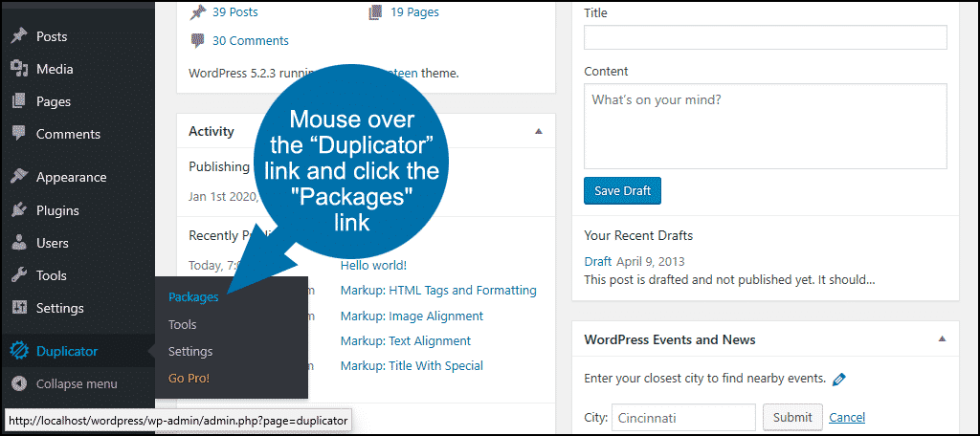
Task: Select Go Pro! in the Duplicator submenu
Action: 189,379
